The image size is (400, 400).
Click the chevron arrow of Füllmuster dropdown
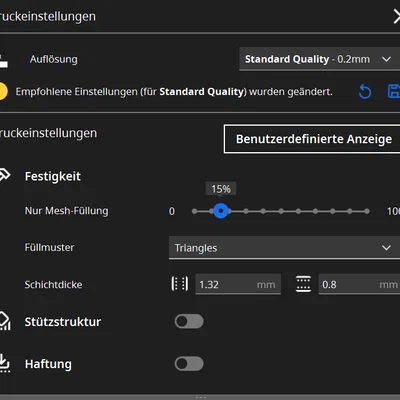pos(386,248)
